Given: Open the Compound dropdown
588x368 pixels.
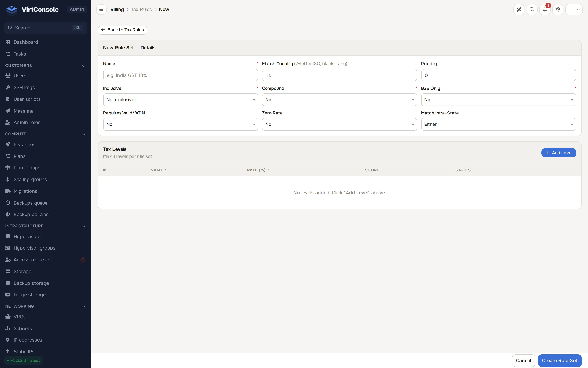Looking at the screenshot, I should tap(339, 100).
